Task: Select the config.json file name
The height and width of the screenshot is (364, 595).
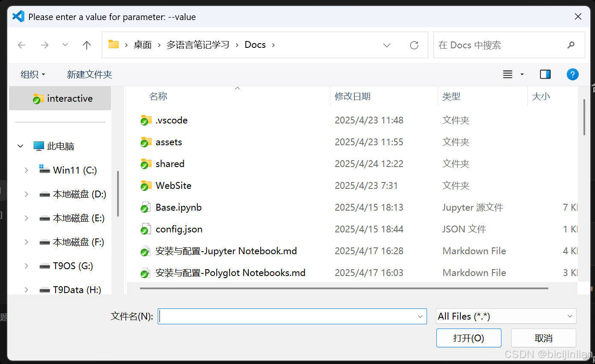Action: 179,229
